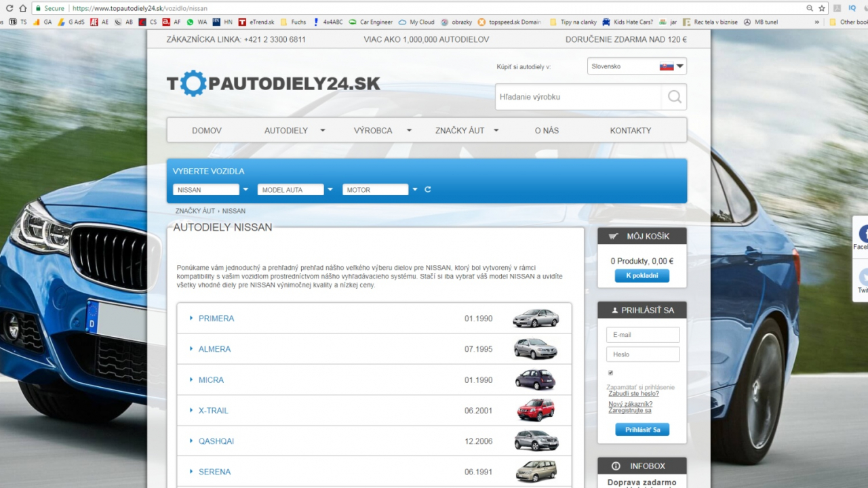Open Other bookmarks folder
This screenshot has width=868, height=488.
[x=849, y=22]
